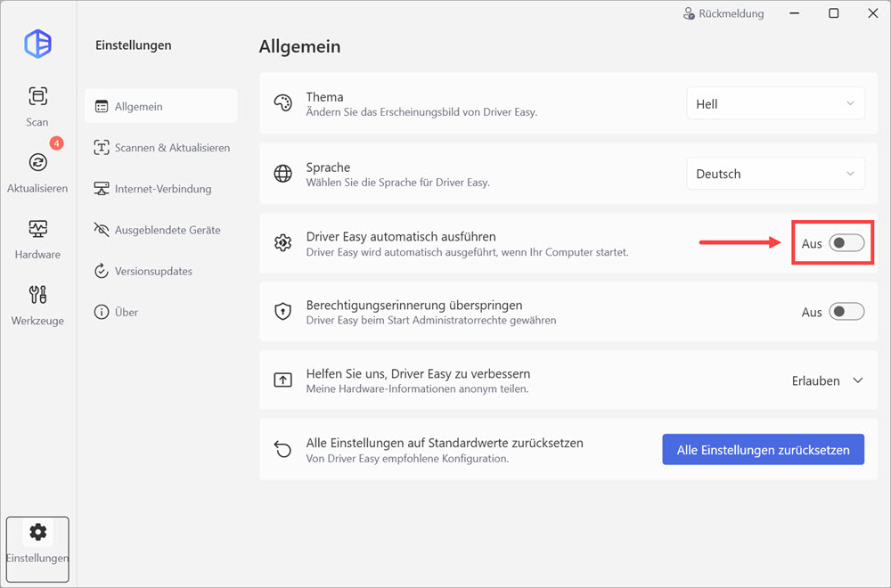Click the Einstellungen gear icon
Screen dimensions: 891x588
pos(37,533)
